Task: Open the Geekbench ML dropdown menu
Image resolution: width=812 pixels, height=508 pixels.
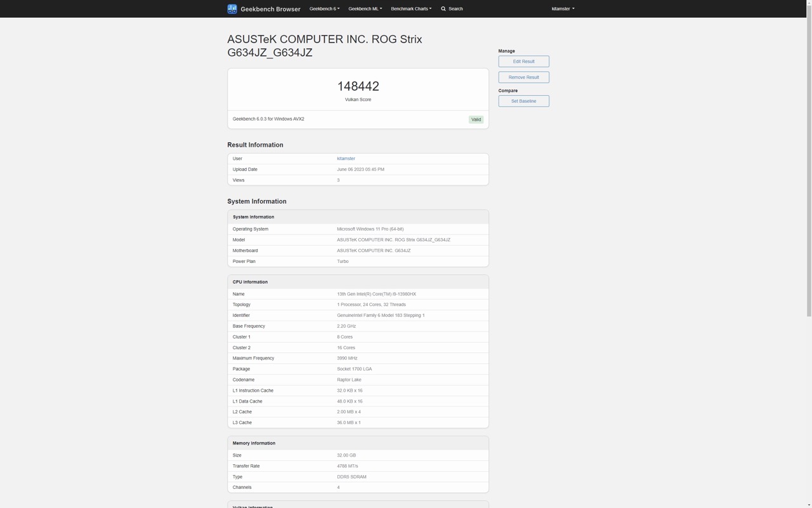Action: pyautogui.click(x=365, y=9)
